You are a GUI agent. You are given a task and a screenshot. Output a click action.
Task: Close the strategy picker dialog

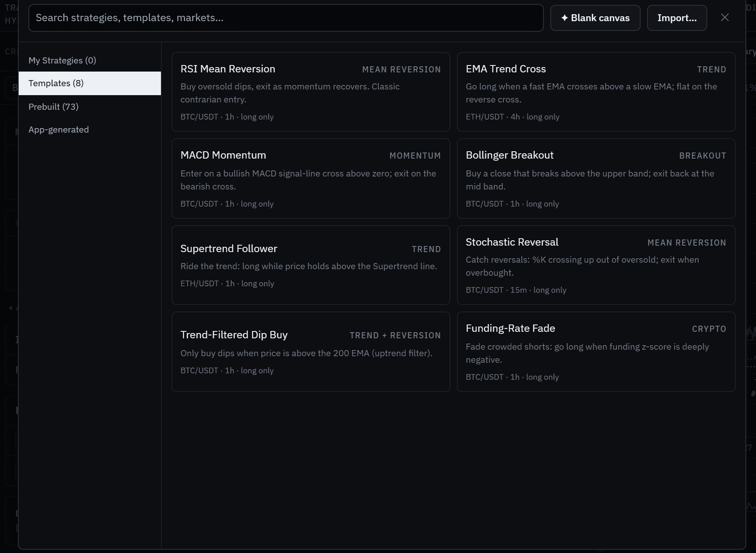725,17
